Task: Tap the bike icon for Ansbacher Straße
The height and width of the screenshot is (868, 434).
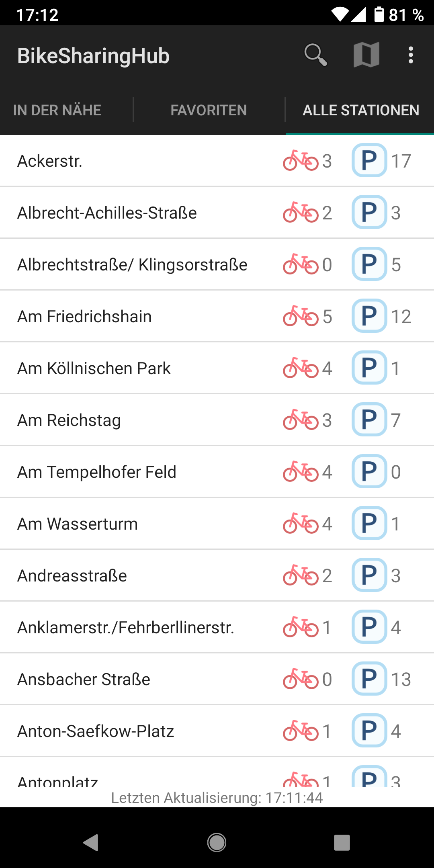Action: (x=301, y=679)
